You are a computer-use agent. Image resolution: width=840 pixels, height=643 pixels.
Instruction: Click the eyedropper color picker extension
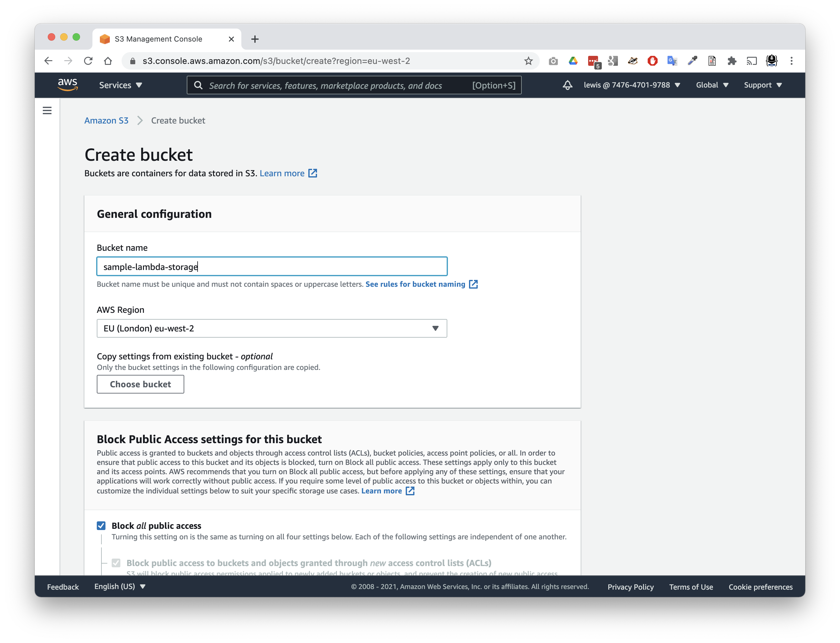[x=692, y=61]
